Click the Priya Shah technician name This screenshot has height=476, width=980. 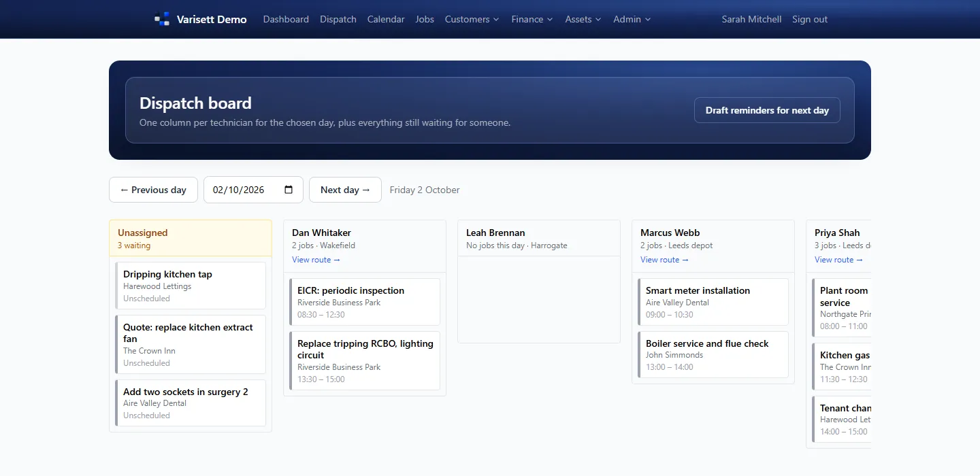[x=837, y=233]
